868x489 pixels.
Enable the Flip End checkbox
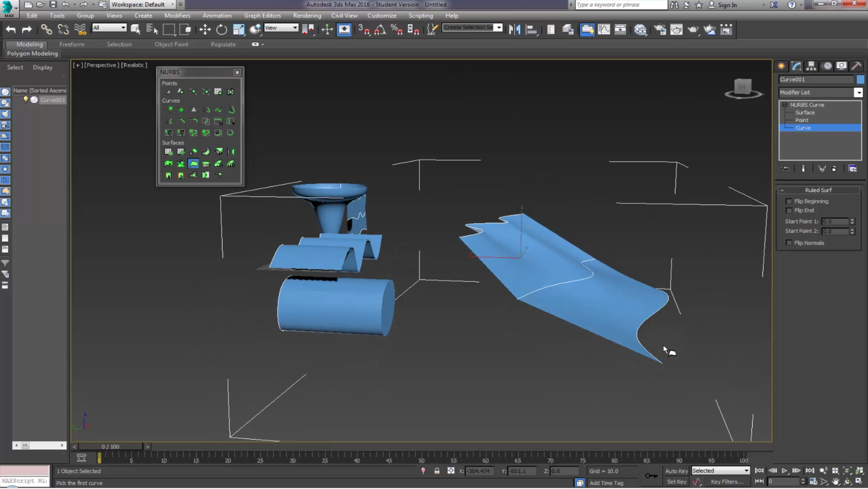tap(789, 210)
